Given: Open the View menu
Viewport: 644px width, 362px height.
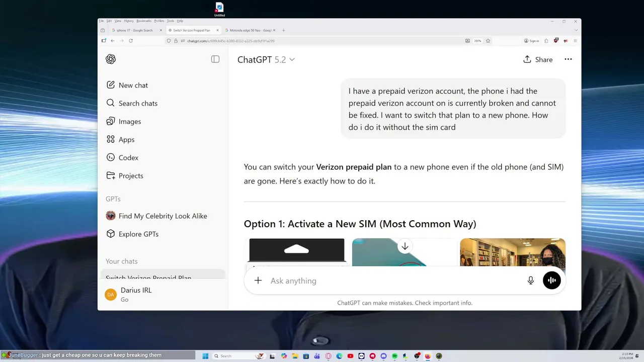Looking at the screenshot, I should point(118,21).
